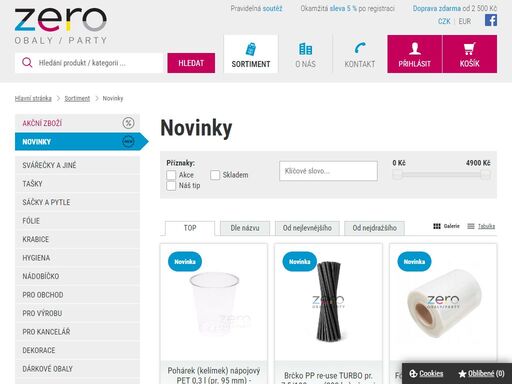Click the Kontakt phone icon
The width and height of the screenshot is (512, 384).
(360, 48)
